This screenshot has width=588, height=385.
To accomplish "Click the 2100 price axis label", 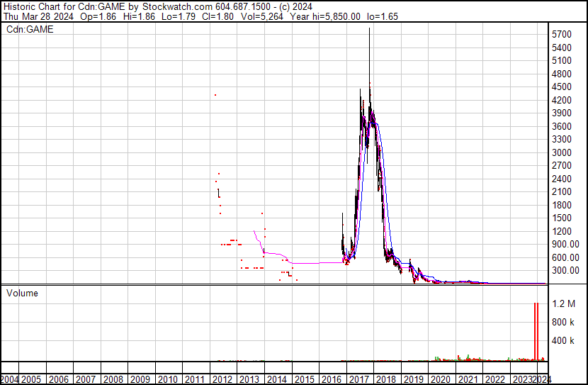I will [562, 191].
